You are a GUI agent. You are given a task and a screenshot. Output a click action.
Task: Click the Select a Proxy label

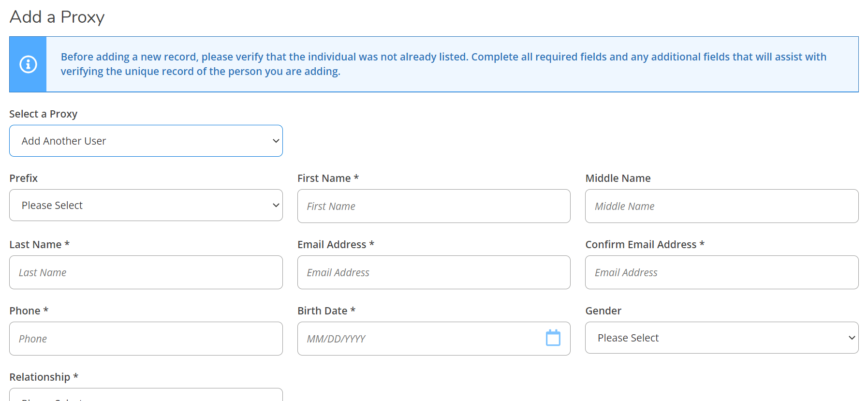[x=43, y=114]
